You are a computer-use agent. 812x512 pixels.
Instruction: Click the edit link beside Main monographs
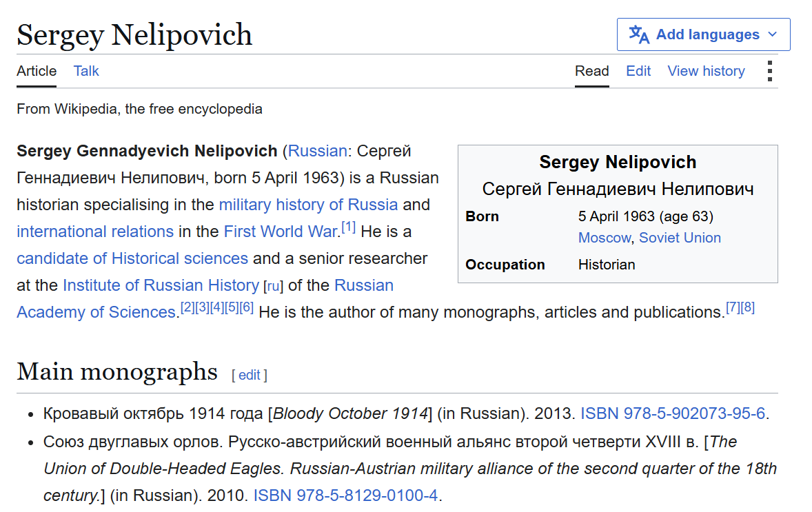[x=249, y=375]
